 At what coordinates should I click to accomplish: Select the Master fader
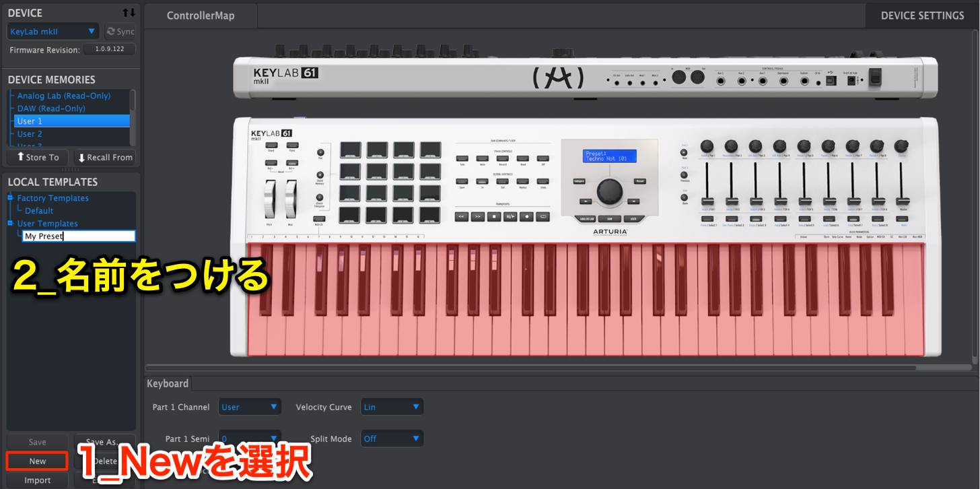pyautogui.click(x=903, y=201)
